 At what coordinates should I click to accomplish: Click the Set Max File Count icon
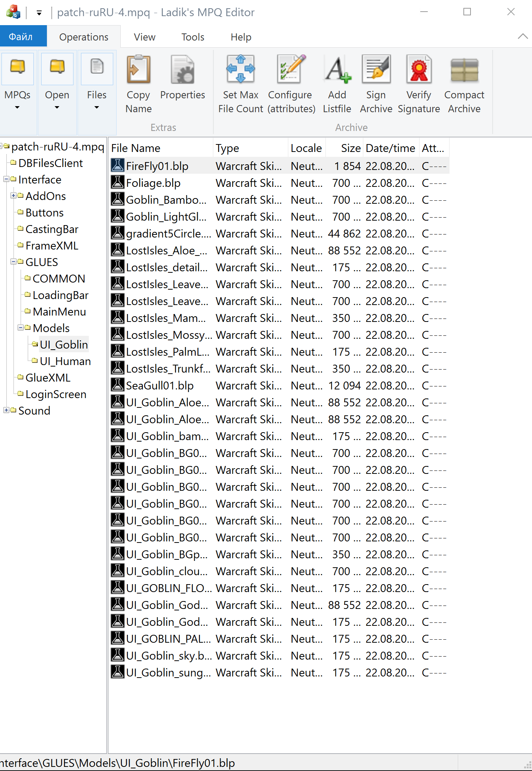(x=240, y=69)
